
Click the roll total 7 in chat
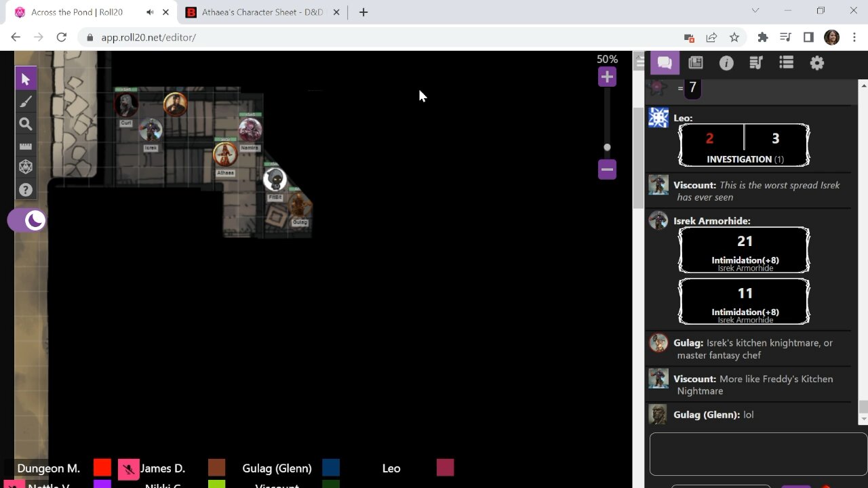[692, 87]
